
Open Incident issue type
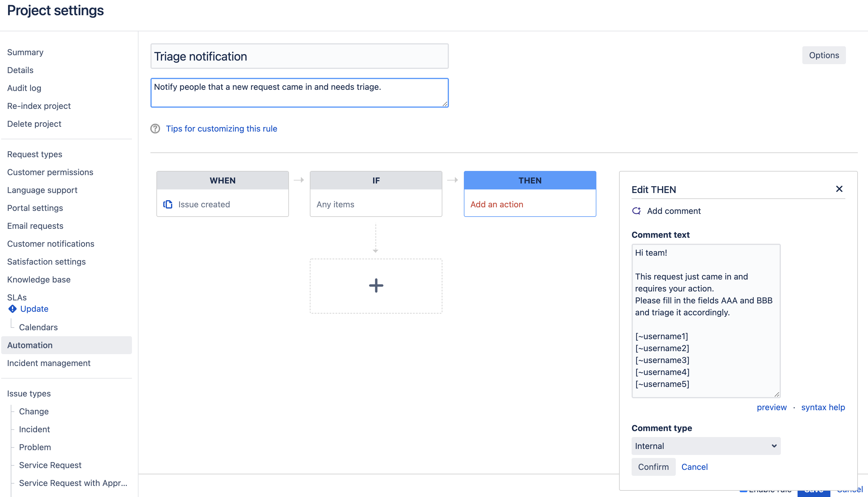(35, 429)
